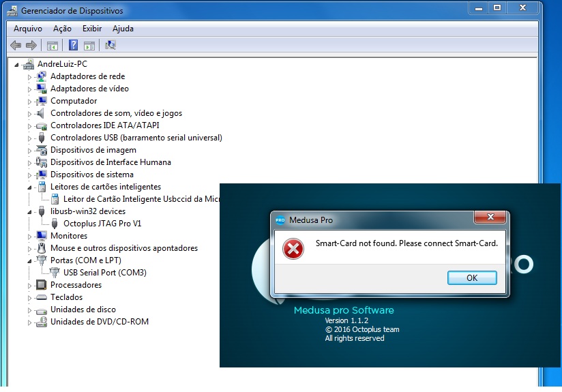Click OK in Medusa Pro dialog
The height and width of the screenshot is (392, 562).
(472, 277)
